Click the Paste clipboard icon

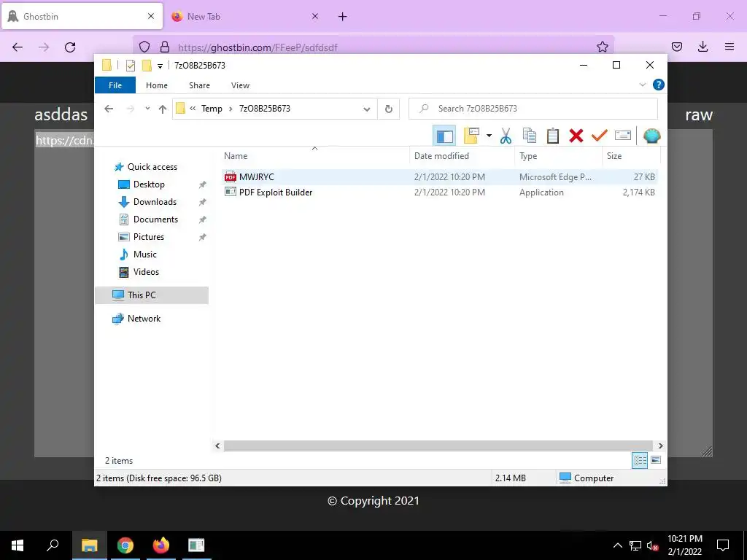point(553,136)
